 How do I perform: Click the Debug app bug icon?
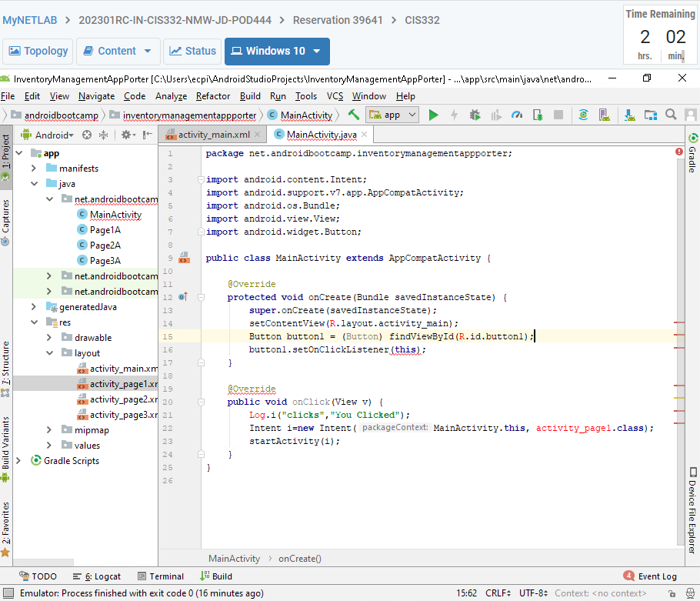[x=475, y=115]
